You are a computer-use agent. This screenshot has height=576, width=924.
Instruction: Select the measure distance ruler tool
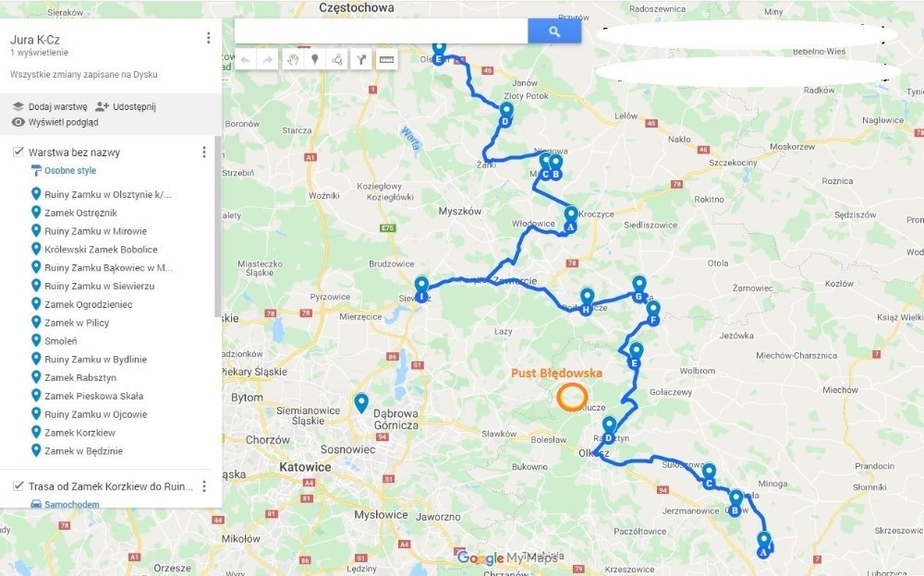point(386,59)
